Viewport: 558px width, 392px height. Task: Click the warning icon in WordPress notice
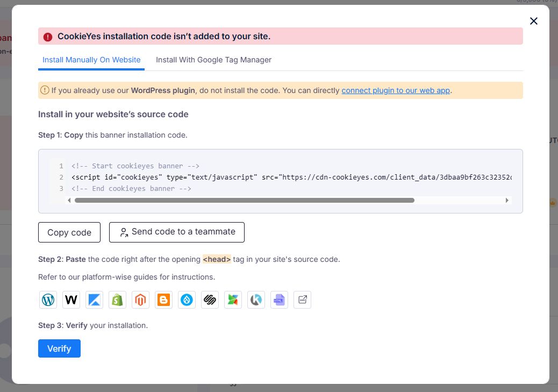point(45,90)
